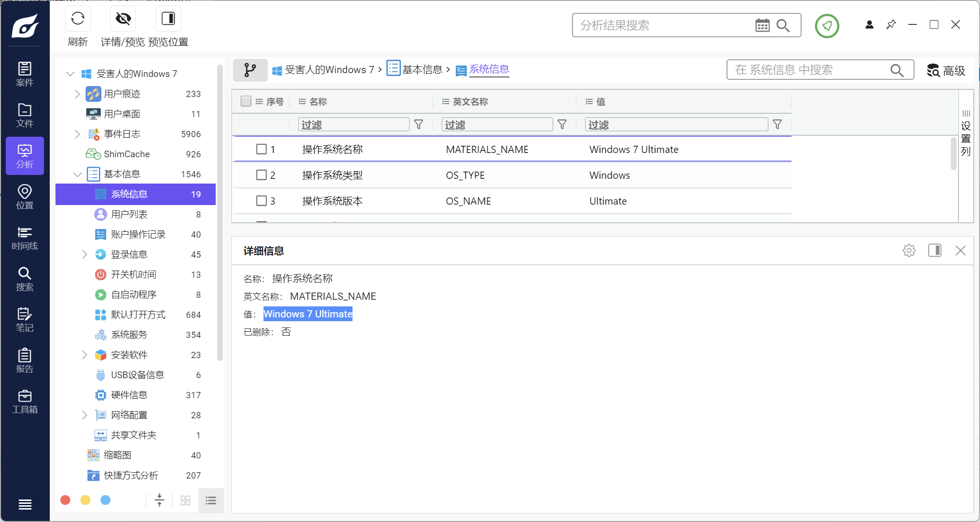980x522 pixels.
Task: Open the 位置 sidebar section
Action: (25, 197)
